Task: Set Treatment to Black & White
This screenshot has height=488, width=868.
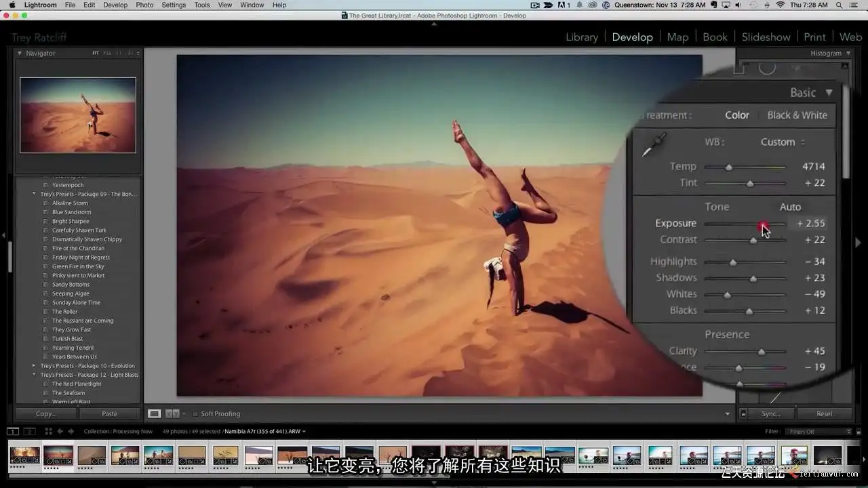Action: 797,115
